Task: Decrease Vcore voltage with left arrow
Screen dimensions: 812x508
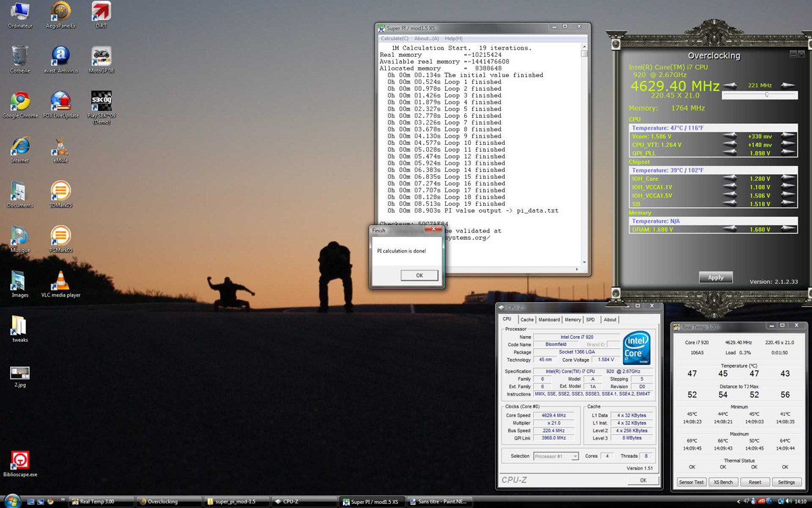Action: (730, 135)
